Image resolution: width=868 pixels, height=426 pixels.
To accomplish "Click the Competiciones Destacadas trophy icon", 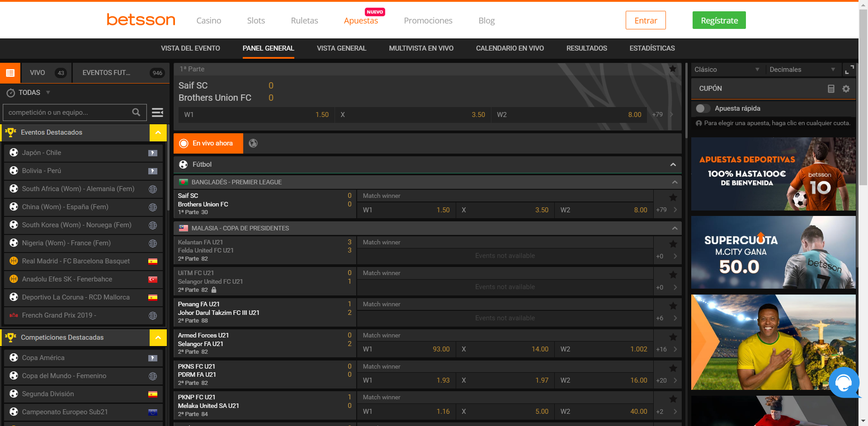I will (x=10, y=337).
